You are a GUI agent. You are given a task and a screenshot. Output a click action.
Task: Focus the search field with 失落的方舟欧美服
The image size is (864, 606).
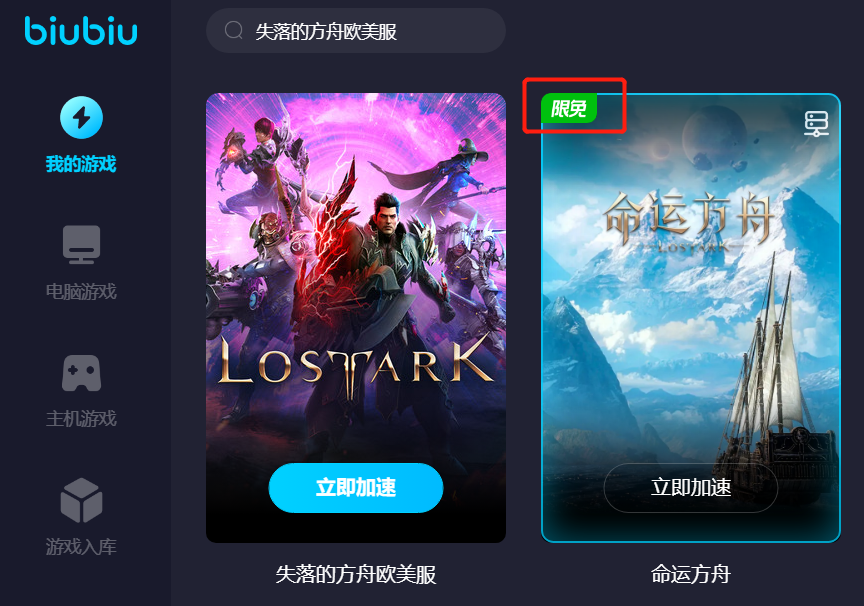[356, 31]
